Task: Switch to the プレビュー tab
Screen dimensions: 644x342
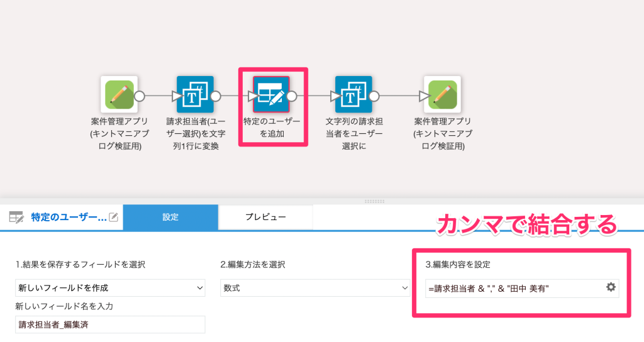Action: tap(265, 217)
